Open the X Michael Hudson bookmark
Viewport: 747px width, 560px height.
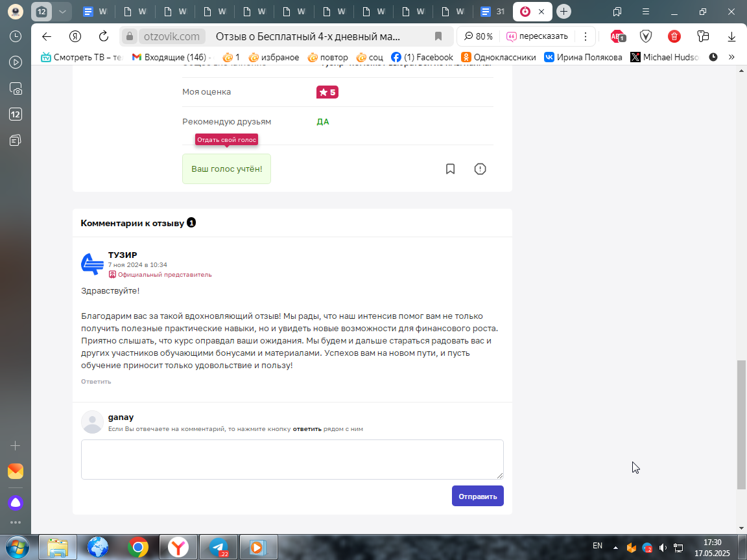[665, 57]
